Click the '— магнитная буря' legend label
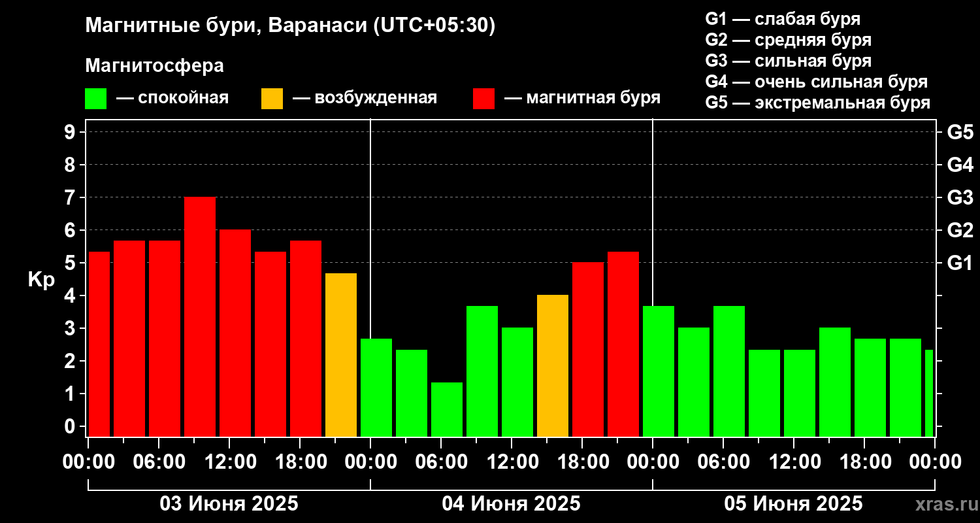The image size is (980, 523). point(583,98)
